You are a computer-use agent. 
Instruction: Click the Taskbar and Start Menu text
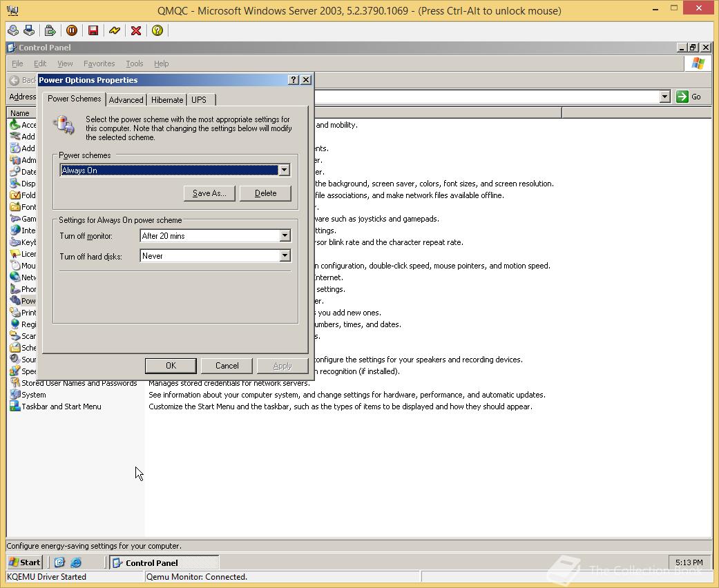pos(61,406)
